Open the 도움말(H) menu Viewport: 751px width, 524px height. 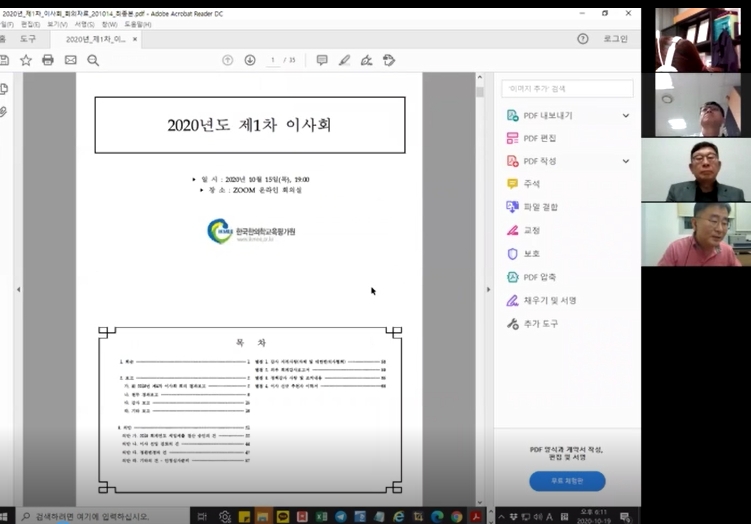(138, 24)
